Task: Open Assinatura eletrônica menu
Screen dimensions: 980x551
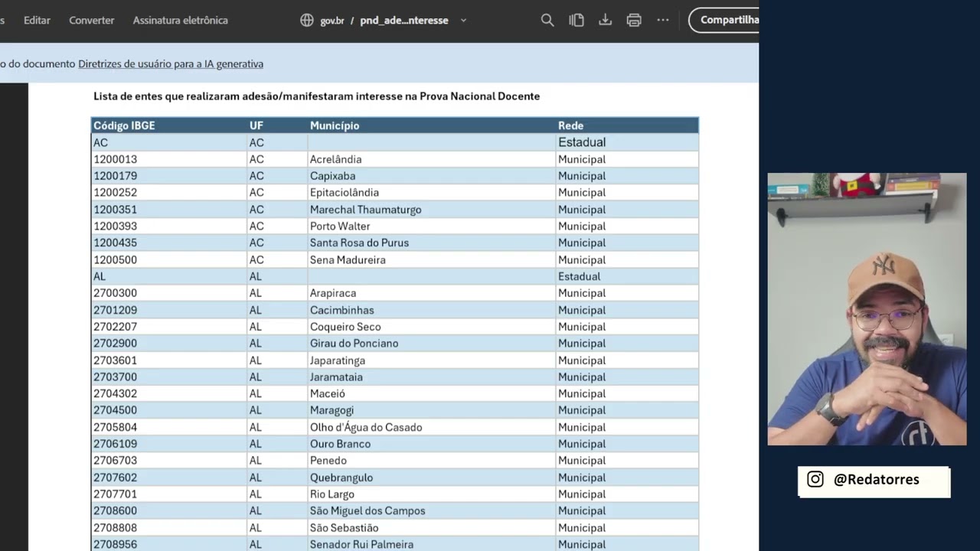Action: pos(181,21)
